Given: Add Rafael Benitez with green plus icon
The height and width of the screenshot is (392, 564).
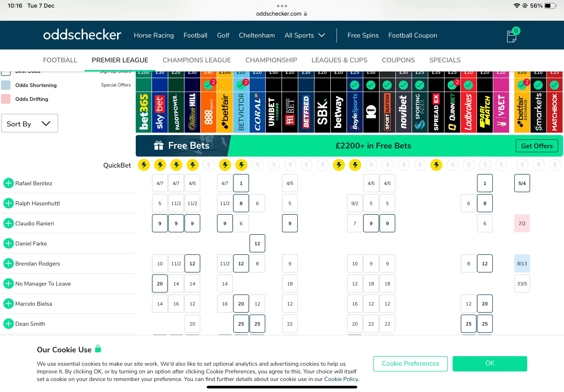Looking at the screenshot, I should coord(8,183).
